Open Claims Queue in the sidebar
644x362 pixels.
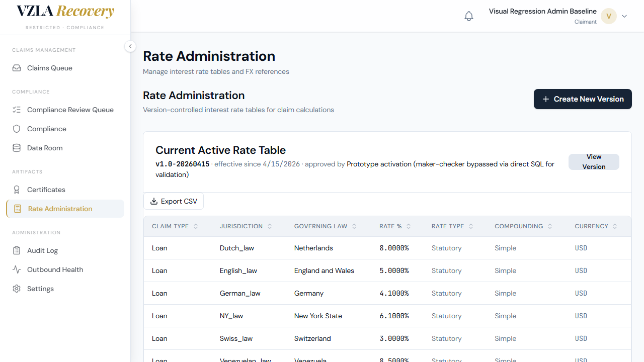(65, 68)
